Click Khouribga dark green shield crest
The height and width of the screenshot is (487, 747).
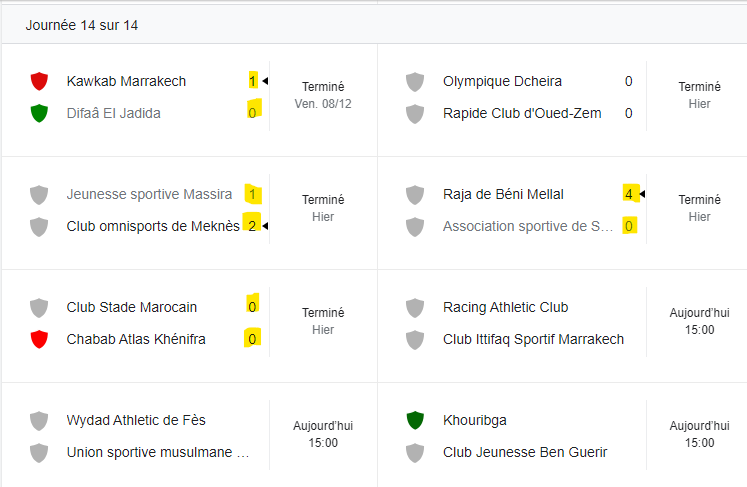click(x=416, y=420)
